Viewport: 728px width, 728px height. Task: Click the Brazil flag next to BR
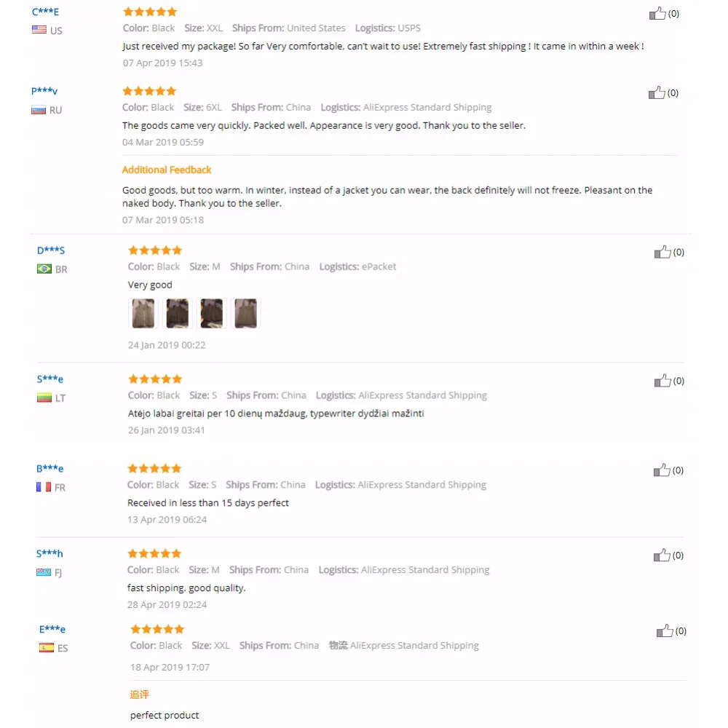(44, 269)
